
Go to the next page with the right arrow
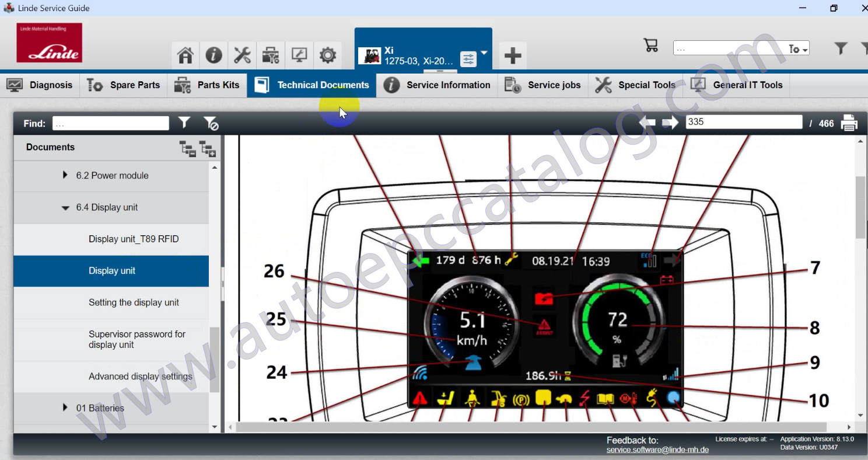pos(670,123)
